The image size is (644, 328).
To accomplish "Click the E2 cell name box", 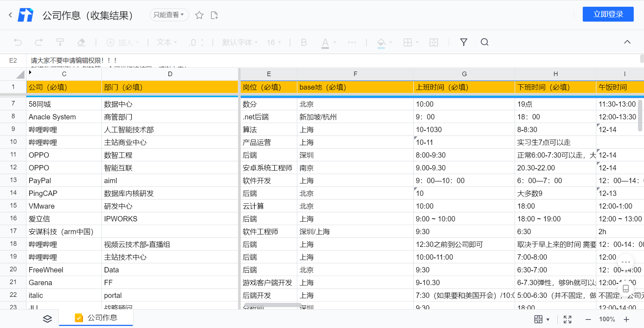I will [13, 61].
